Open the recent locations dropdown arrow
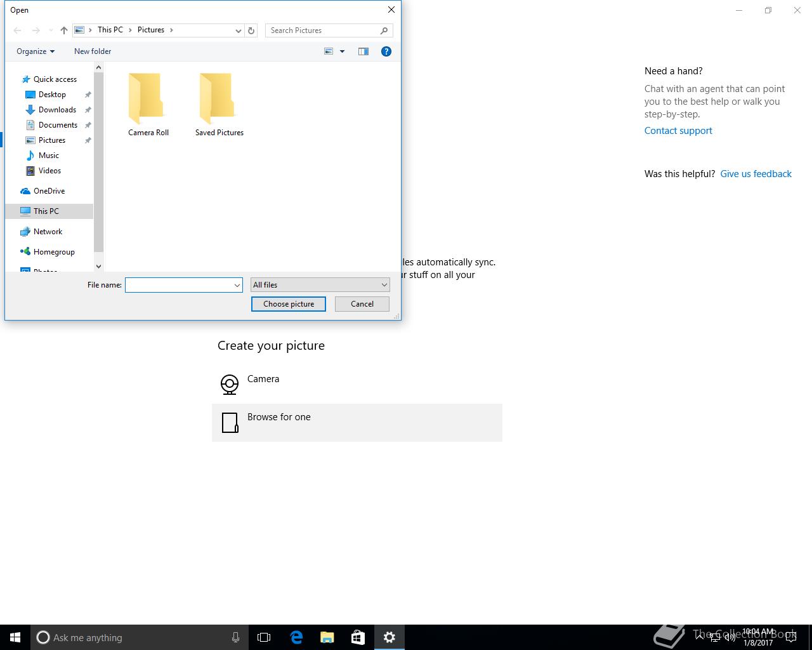The height and width of the screenshot is (650, 812). point(51,30)
